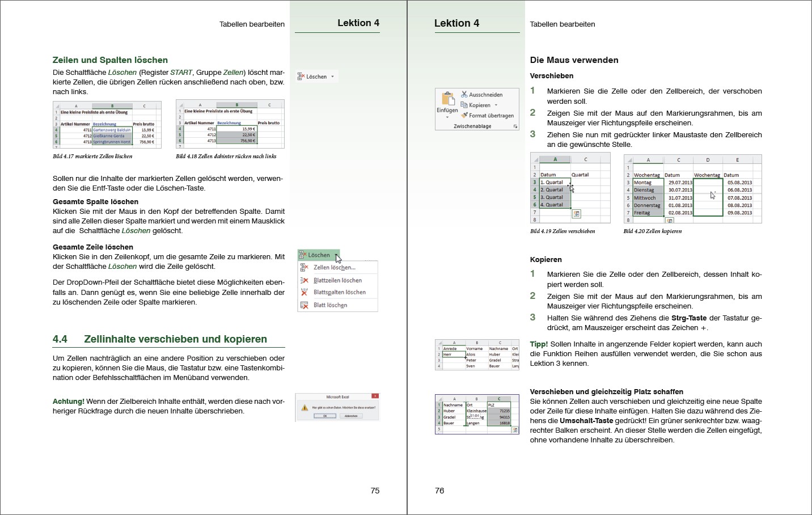The image size is (812, 515).
Task: Expand the Kopieren dropdown arrow
Action: pyautogui.click(x=496, y=105)
